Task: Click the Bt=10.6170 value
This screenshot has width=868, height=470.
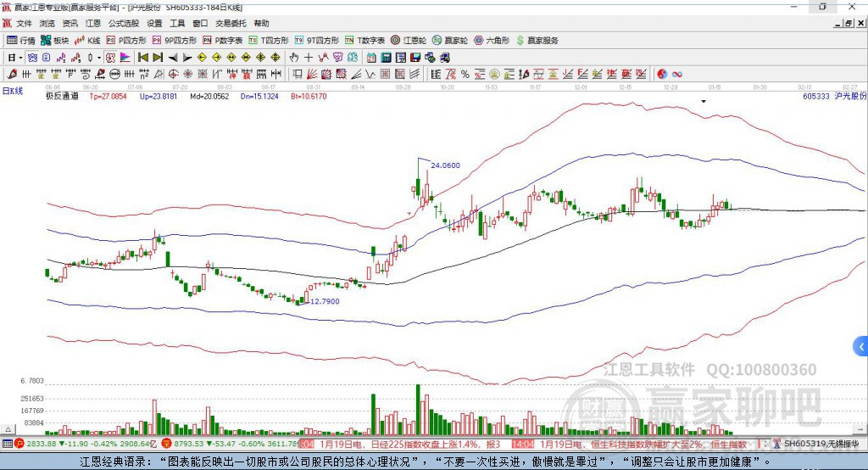Action: (309, 96)
